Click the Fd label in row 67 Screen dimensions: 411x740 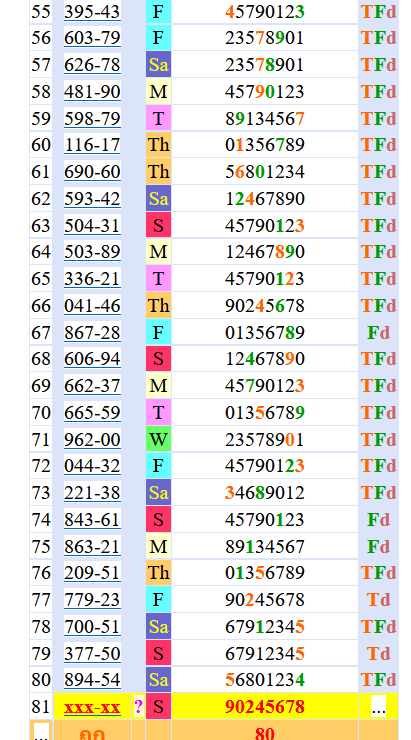(378, 333)
